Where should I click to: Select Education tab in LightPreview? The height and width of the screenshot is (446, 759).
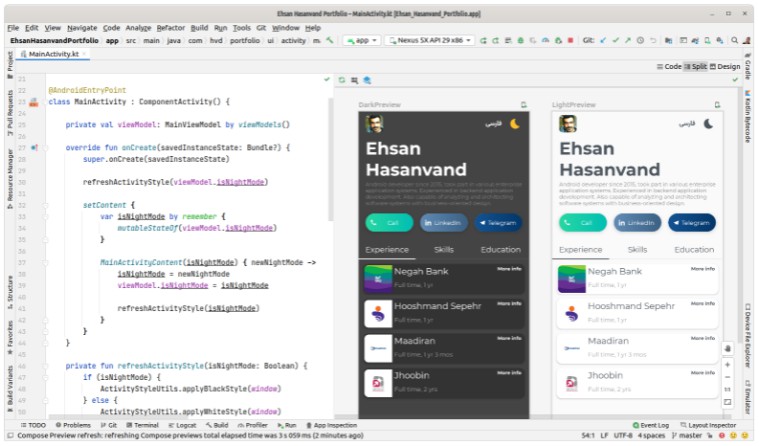694,249
